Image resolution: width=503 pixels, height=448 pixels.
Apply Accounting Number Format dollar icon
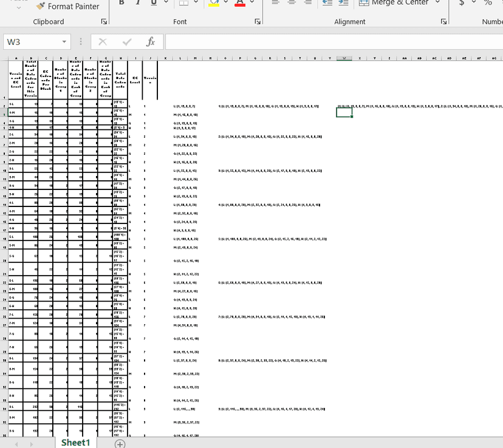point(462,3)
